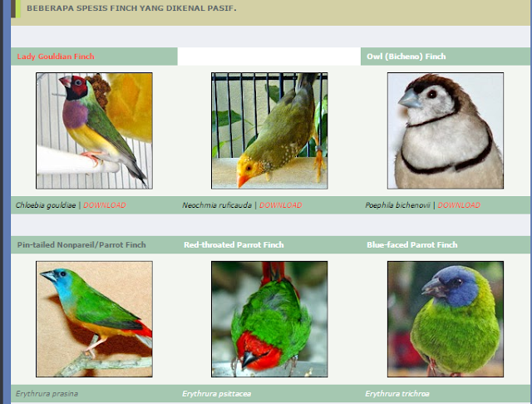The height and width of the screenshot is (404, 532).
Task: Click the 'Beberapa spesies finch' section heading
Action: point(131,8)
